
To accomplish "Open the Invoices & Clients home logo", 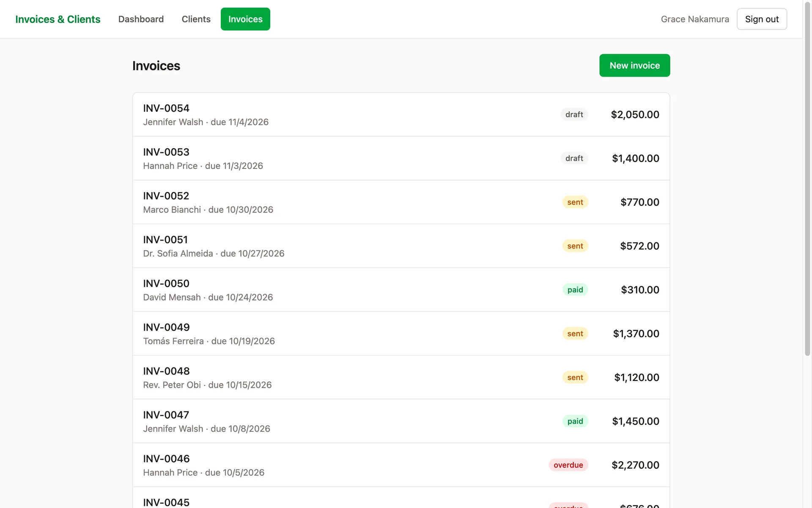I will point(58,19).
